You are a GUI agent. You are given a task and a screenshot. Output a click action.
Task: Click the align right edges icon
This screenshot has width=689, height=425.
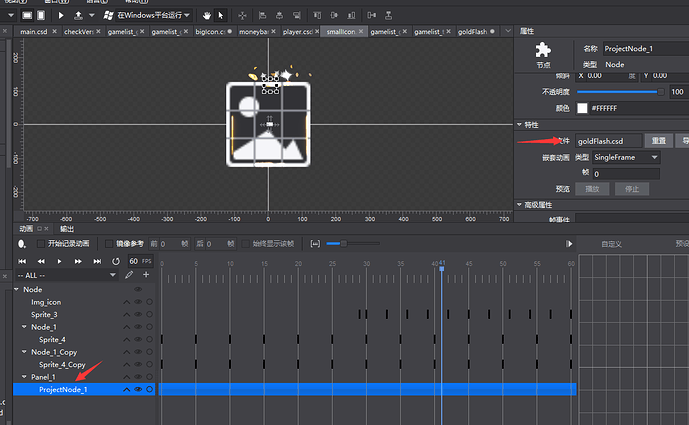point(297,15)
